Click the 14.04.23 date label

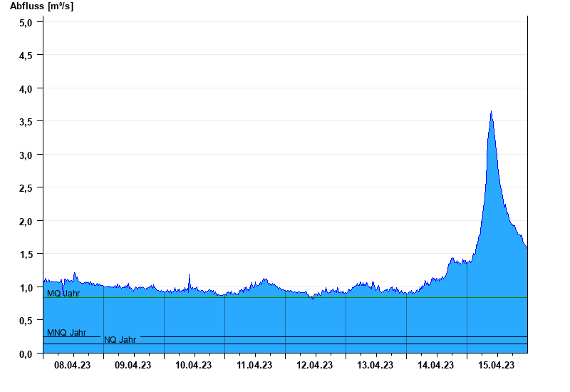pyautogui.click(x=436, y=366)
